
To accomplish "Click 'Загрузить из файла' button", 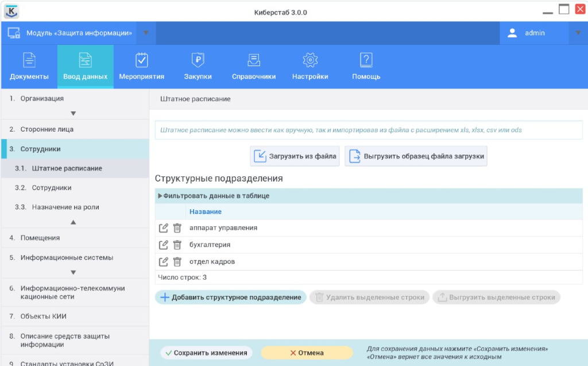I will (x=295, y=156).
